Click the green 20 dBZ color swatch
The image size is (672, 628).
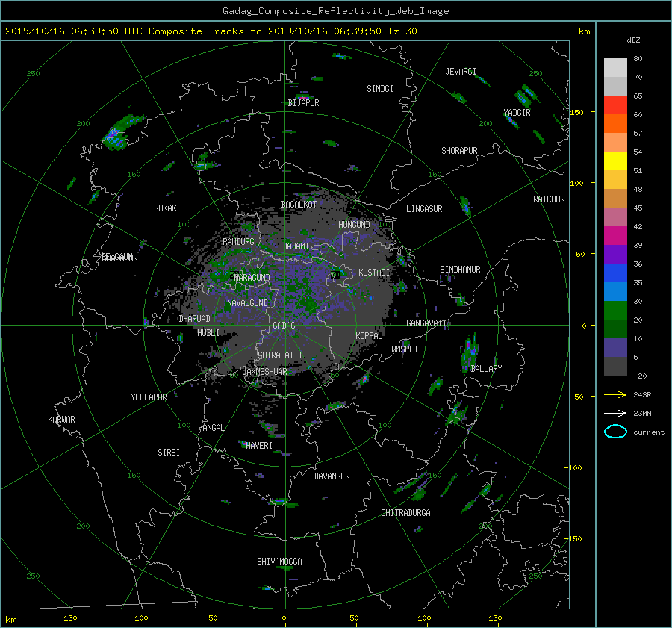[615, 311]
